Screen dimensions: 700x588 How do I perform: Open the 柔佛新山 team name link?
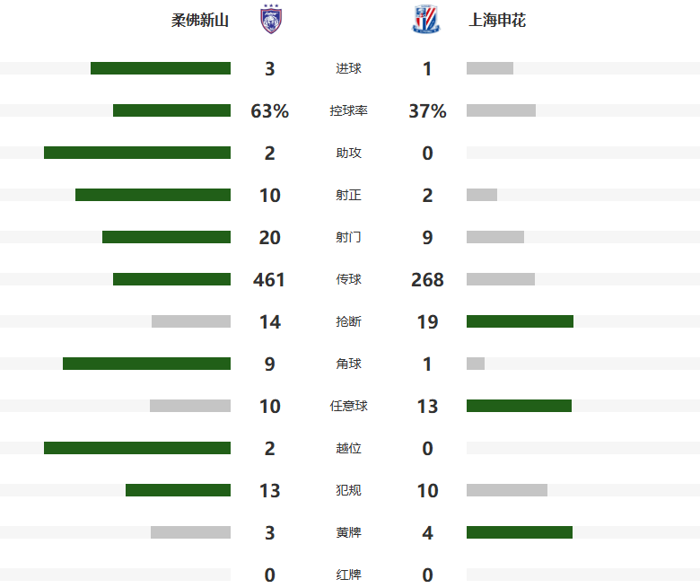[200, 20]
